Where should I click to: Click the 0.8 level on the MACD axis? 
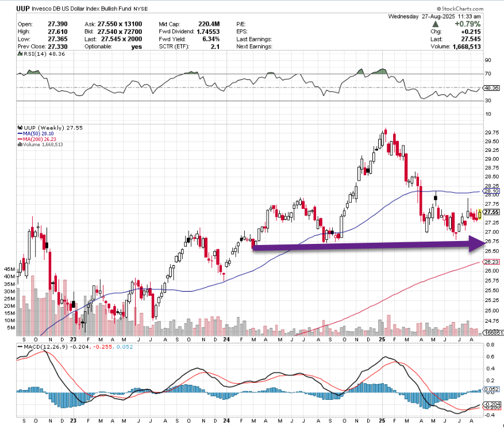coord(490,345)
